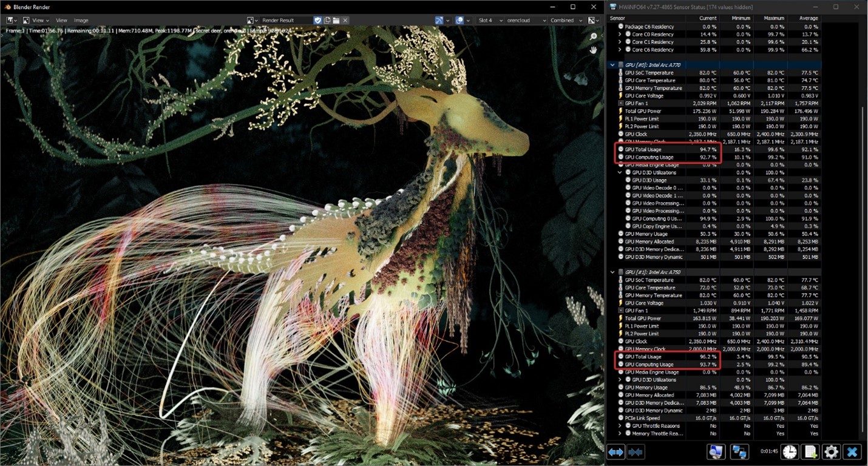
Task: Toggle the gizmo display button
Action: [x=439, y=20]
